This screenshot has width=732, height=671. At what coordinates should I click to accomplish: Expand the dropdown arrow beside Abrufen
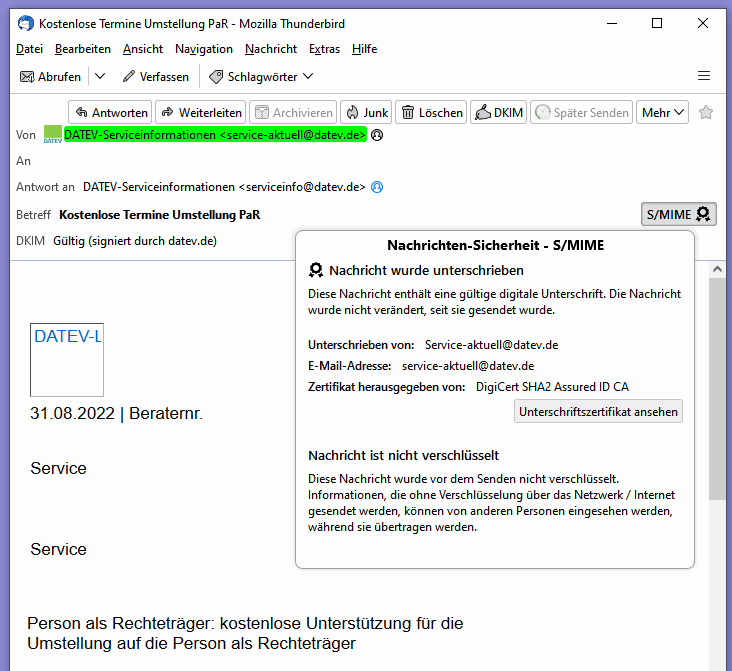(x=100, y=77)
